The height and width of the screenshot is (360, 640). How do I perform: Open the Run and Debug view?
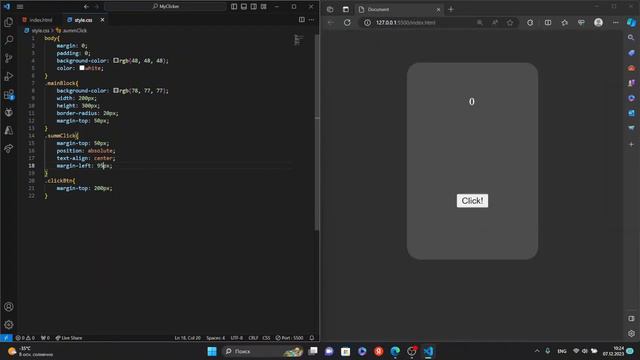coord(9,76)
